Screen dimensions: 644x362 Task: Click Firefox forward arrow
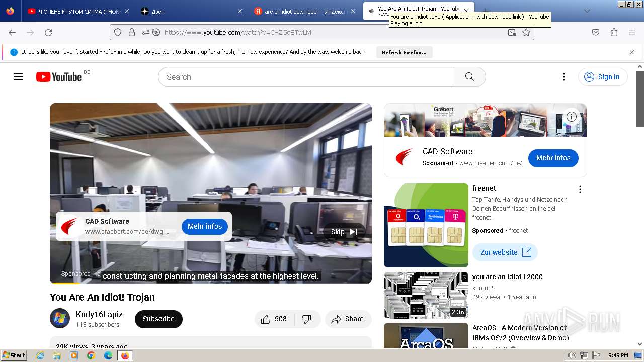pyautogui.click(x=30, y=32)
